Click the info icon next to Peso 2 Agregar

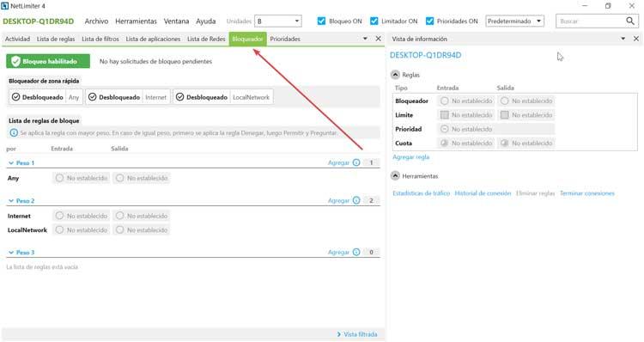pos(356,200)
